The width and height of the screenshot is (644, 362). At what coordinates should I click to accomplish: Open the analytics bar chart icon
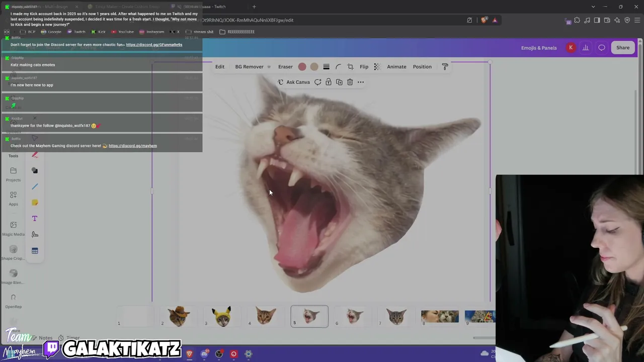coord(586,48)
